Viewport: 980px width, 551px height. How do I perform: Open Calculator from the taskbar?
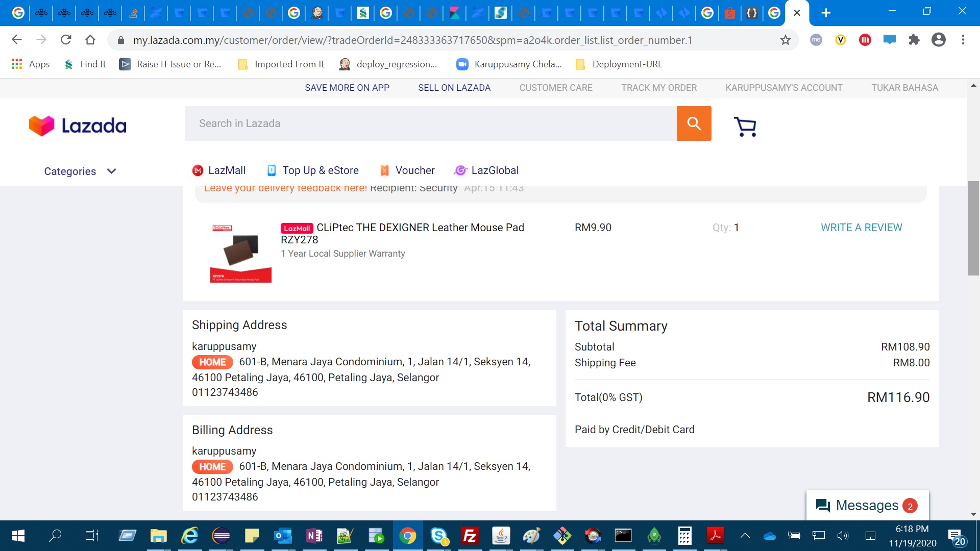click(684, 536)
